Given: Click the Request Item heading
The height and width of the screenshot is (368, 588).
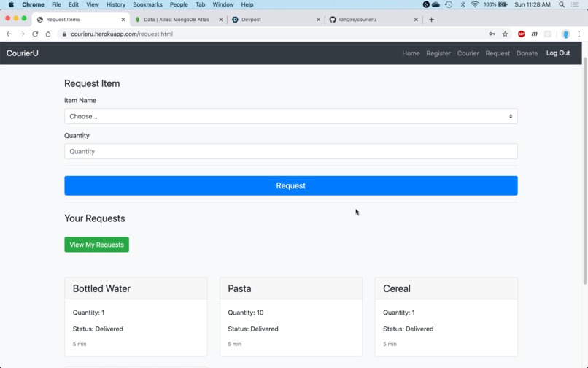Looking at the screenshot, I should (x=92, y=83).
